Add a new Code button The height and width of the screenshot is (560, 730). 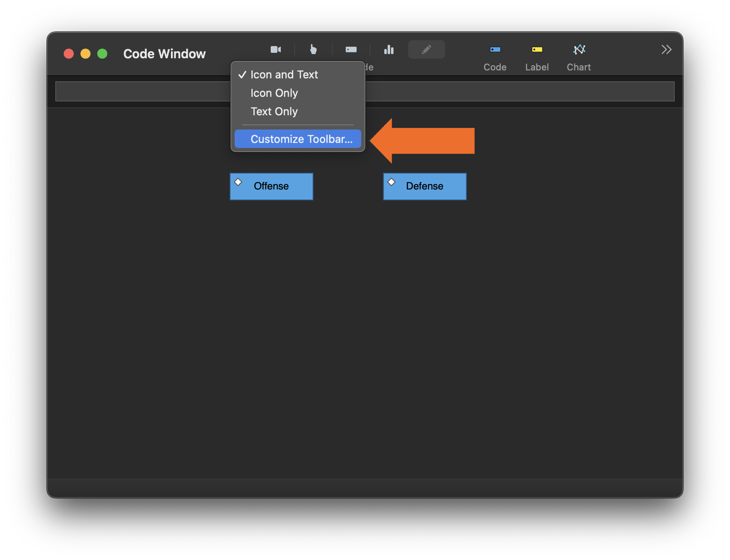(x=495, y=57)
